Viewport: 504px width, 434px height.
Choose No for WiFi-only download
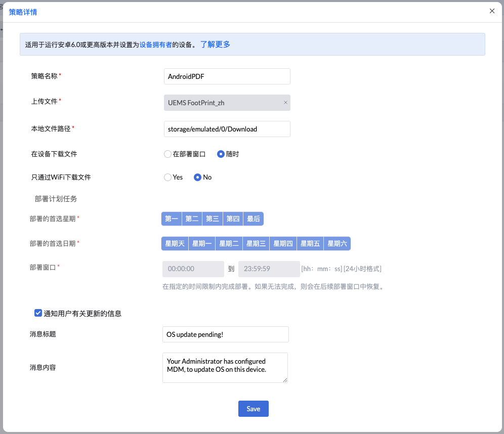(x=198, y=178)
